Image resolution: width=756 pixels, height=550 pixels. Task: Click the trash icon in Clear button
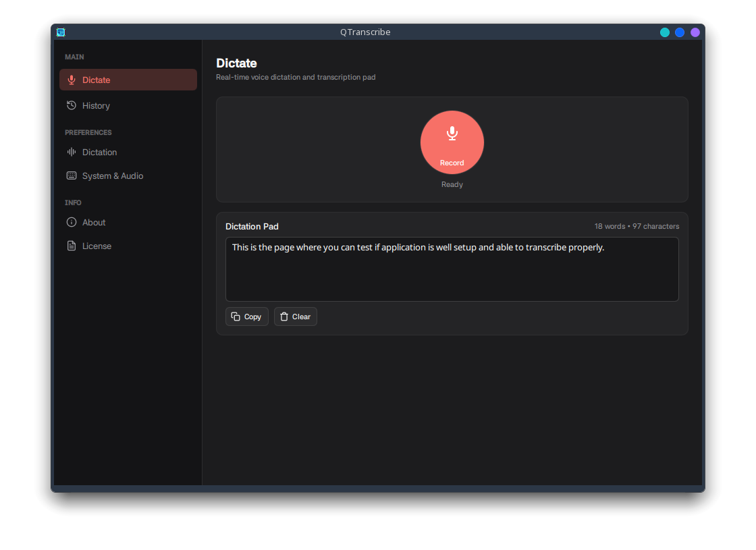point(284,317)
